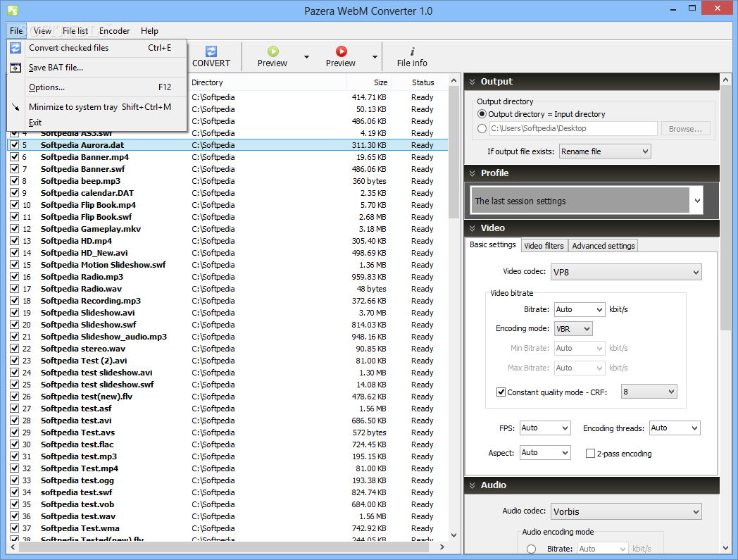Screen dimensions: 738x560
Task: Switch to the Video filters tab
Action: [x=544, y=246]
